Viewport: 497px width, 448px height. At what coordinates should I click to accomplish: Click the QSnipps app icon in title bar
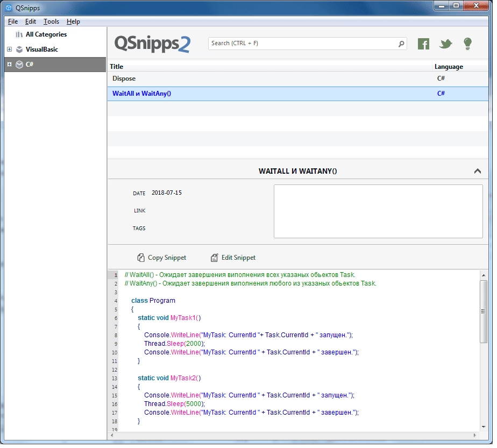9,8
